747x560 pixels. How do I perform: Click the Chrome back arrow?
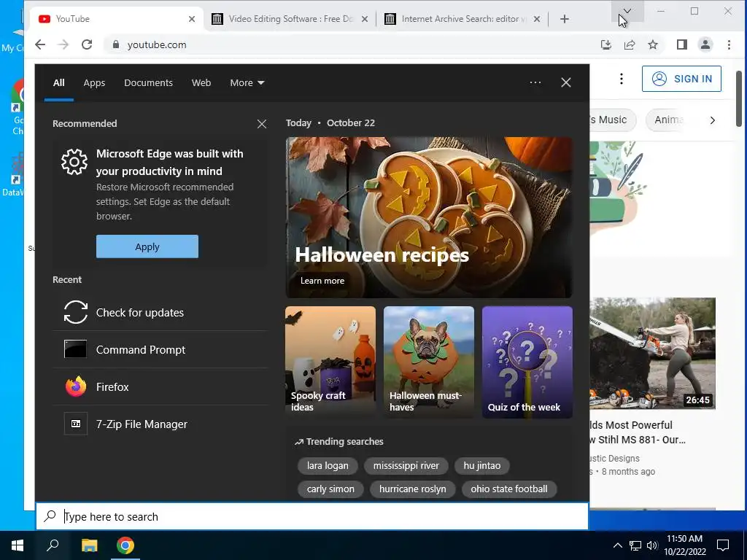click(x=40, y=44)
